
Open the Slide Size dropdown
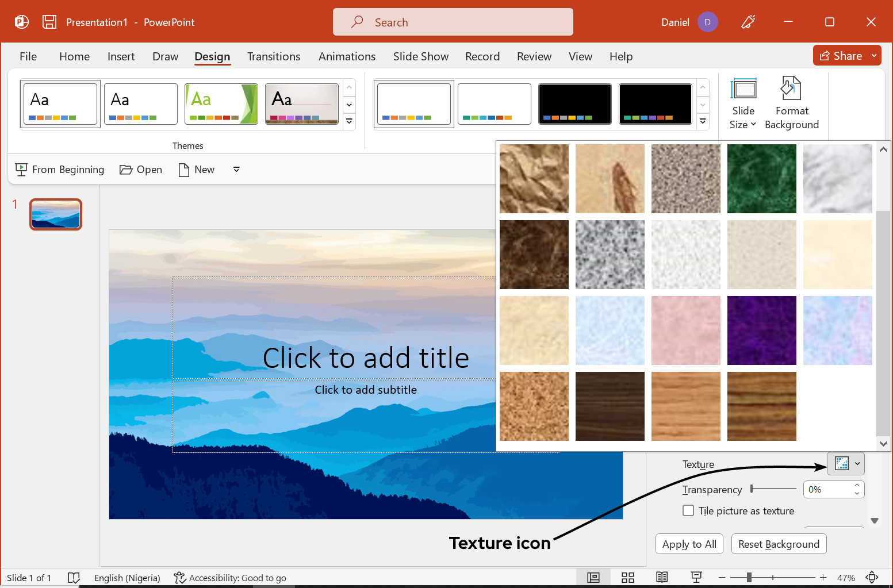[743, 103]
